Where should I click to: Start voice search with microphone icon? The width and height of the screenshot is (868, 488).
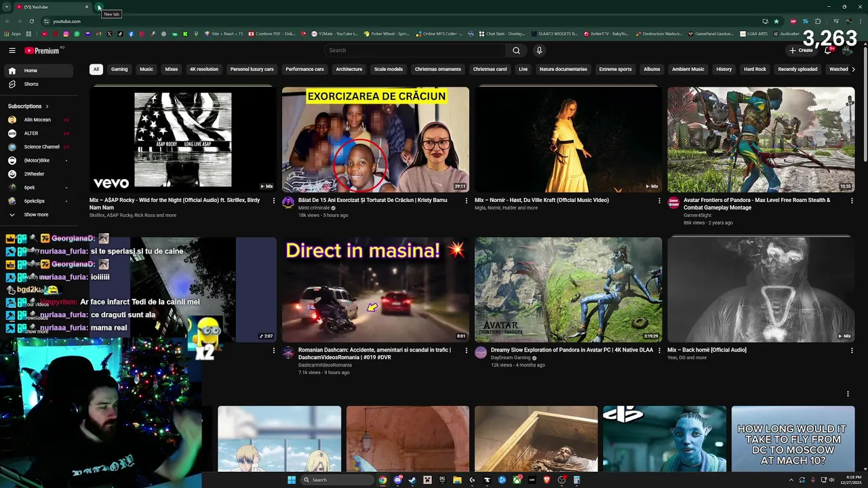pyautogui.click(x=539, y=50)
